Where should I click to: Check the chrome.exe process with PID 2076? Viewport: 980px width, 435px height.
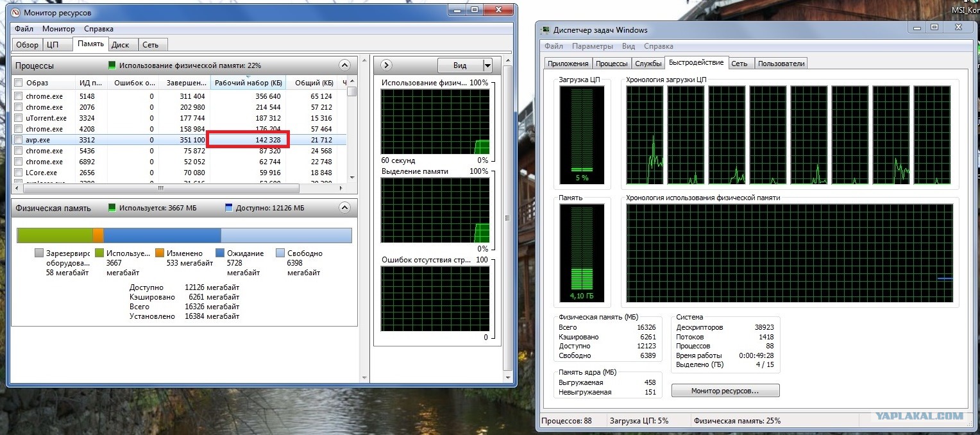coord(19,107)
